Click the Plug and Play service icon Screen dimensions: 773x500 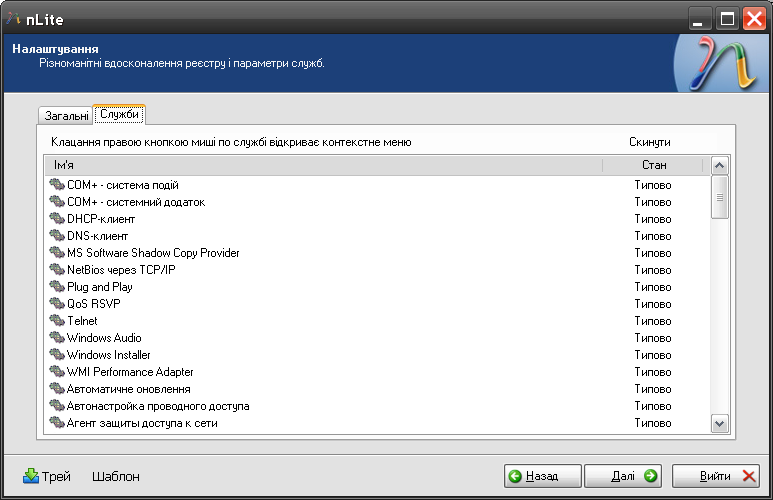[57, 286]
